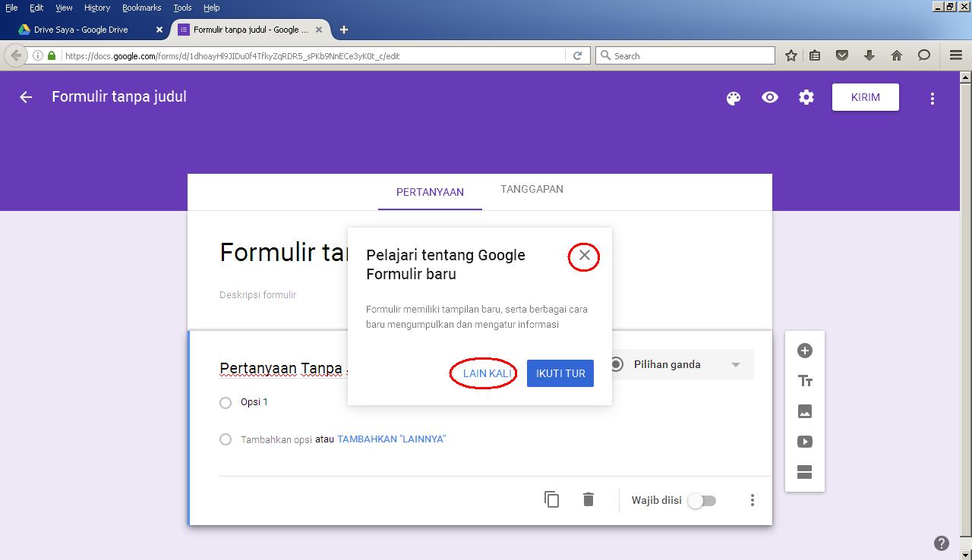Edit the header title Formulir tanpa judul
972x560 pixels.
(x=119, y=96)
